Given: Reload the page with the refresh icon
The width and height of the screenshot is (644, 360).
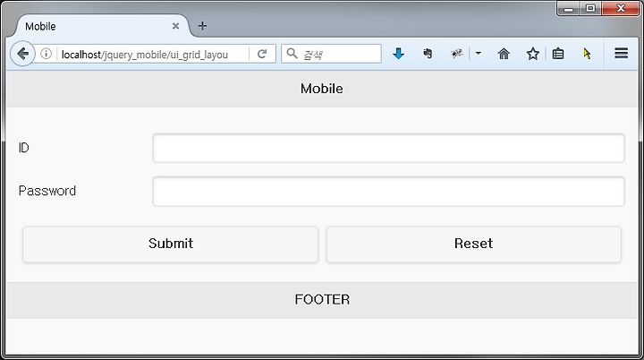Looking at the screenshot, I should (x=262, y=54).
